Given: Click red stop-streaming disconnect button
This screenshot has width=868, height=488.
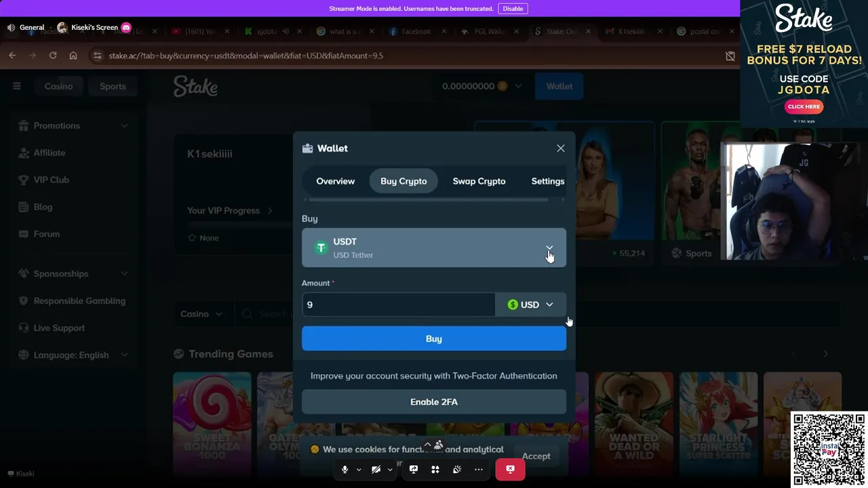Looking at the screenshot, I should pos(510,469).
